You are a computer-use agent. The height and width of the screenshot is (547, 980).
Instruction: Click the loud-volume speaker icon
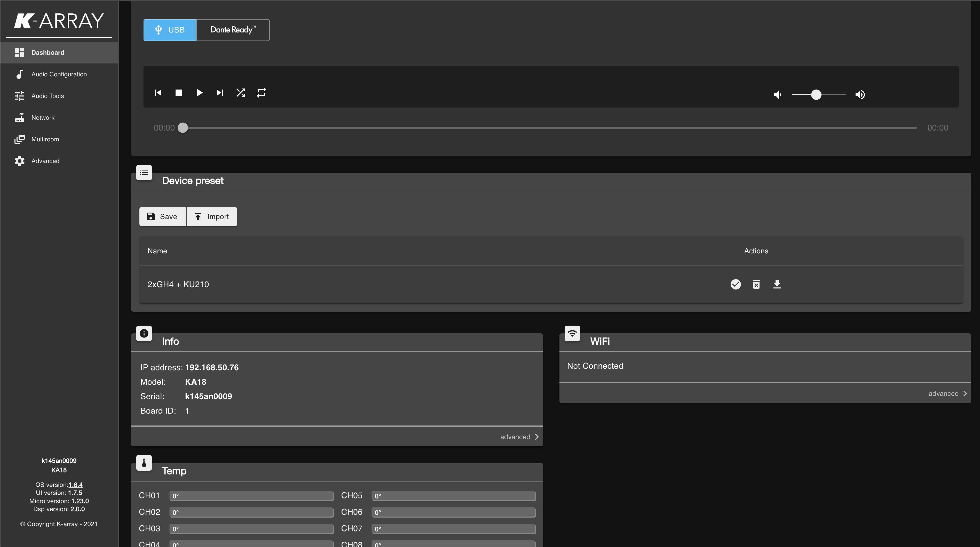point(860,95)
